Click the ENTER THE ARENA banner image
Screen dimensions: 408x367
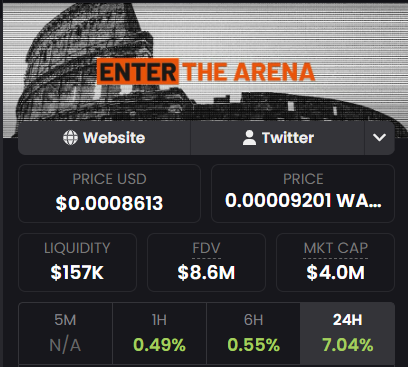pyautogui.click(x=206, y=72)
